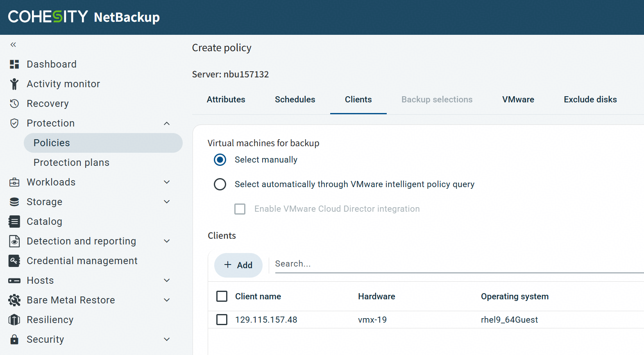Viewport: 644px width, 355px height.
Task: Sort by the Hardware column header
Action: pos(376,296)
